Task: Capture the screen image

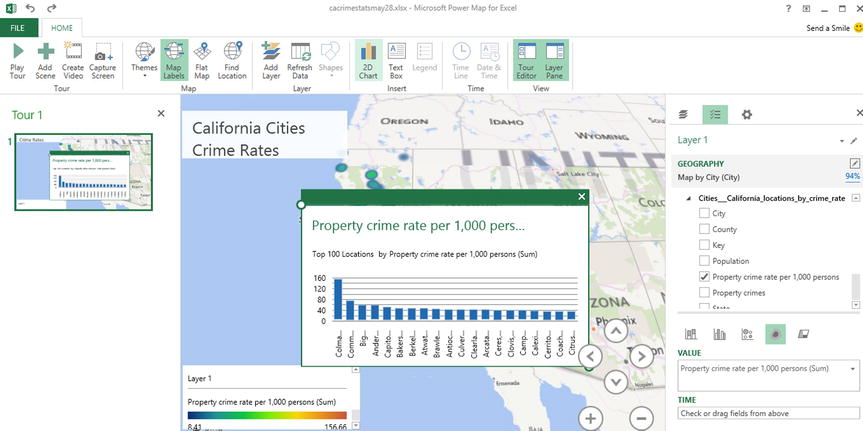Action: coord(102,61)
